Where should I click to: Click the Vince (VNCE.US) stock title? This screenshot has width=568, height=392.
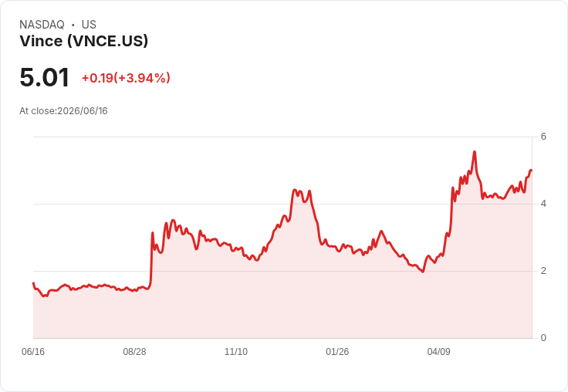[x=83, y=41]
